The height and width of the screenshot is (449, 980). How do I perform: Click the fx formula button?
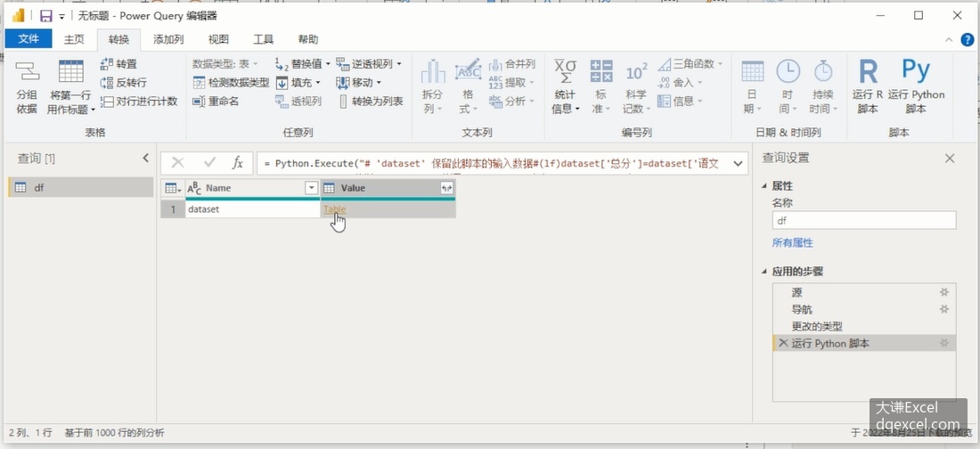pyautogui.click(x=238, y=163)
